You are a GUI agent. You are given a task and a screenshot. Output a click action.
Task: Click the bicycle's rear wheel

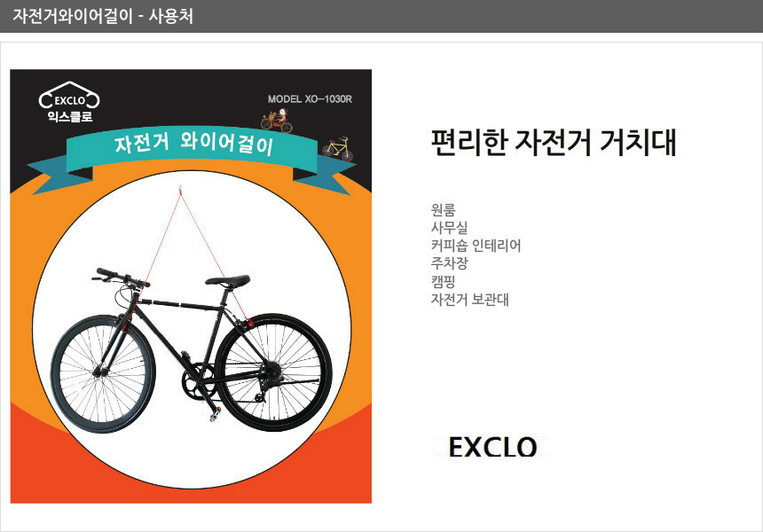pos(273,372)
